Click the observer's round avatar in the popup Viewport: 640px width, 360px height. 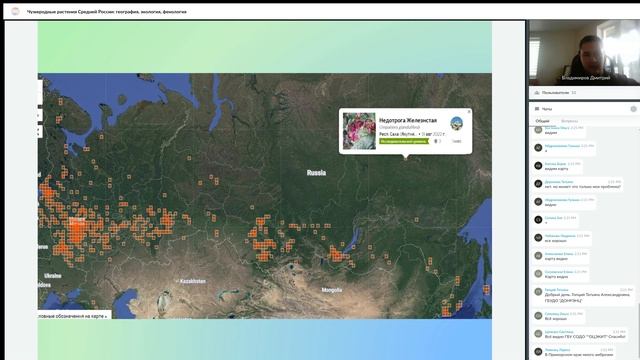(x=456, y=122)
